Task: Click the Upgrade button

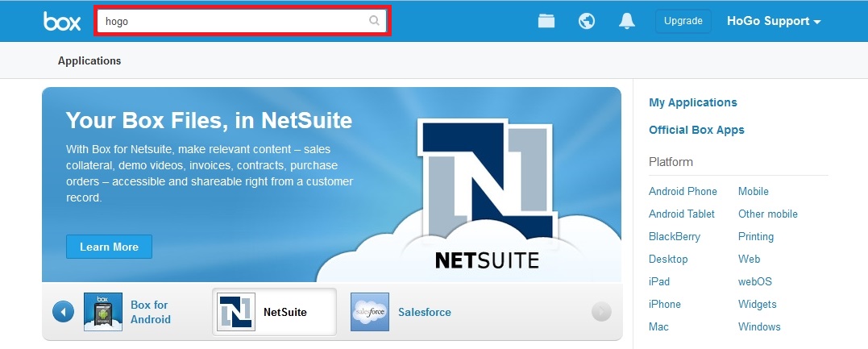Action: point(683,21)
